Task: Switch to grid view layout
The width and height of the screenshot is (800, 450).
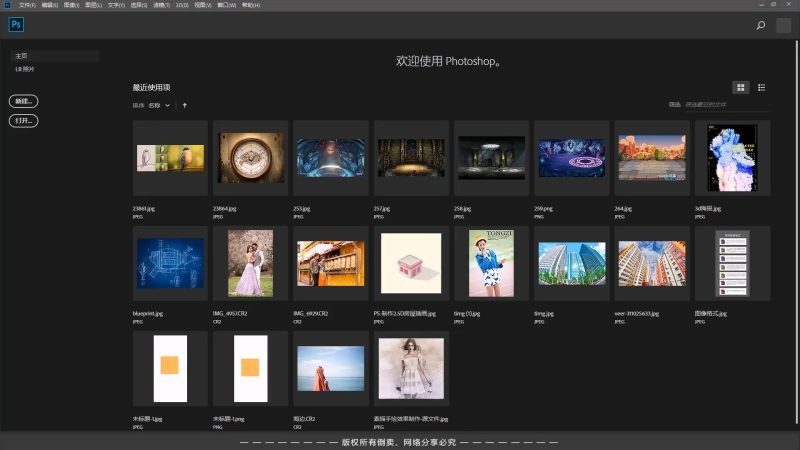Action: [x=741, y=88]
